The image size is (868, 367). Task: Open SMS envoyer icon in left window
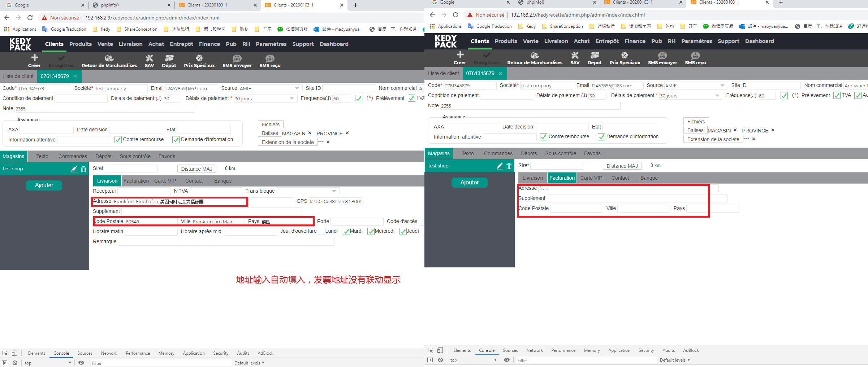coord(237,58)
